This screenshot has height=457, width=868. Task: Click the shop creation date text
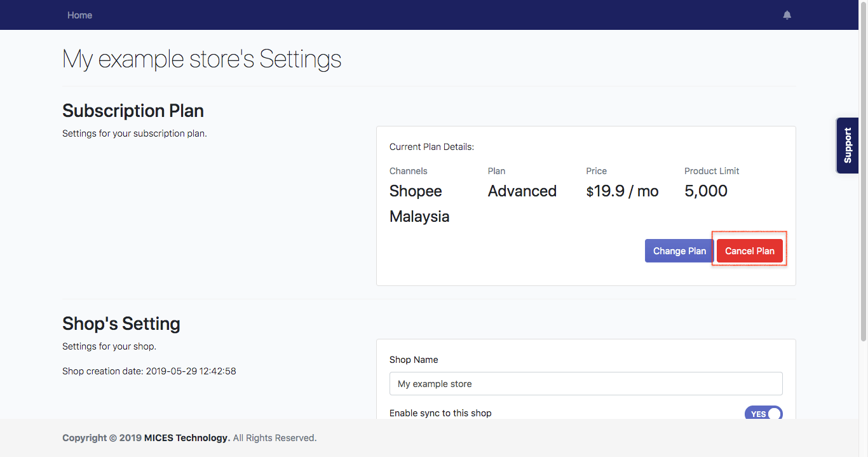tap(149, 371)
